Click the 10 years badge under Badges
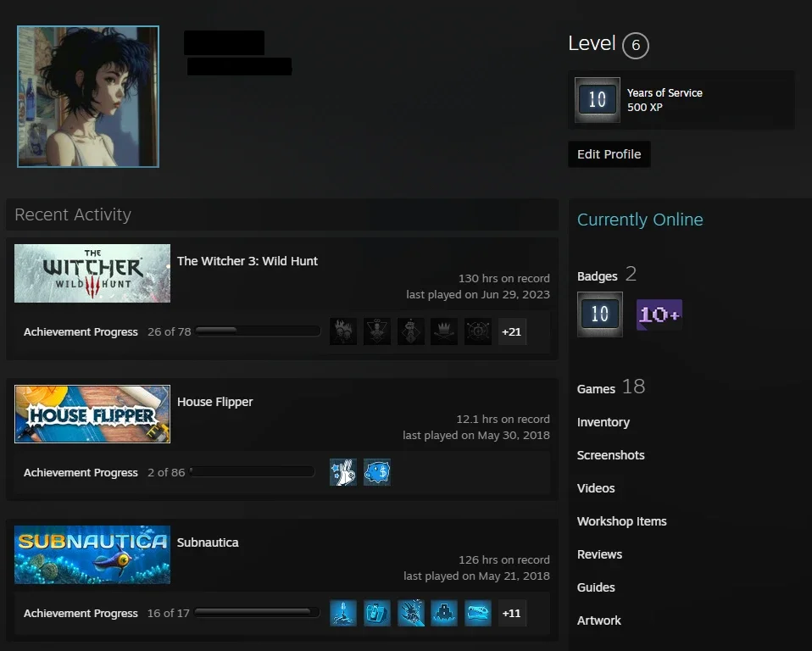 coord(600,314)
